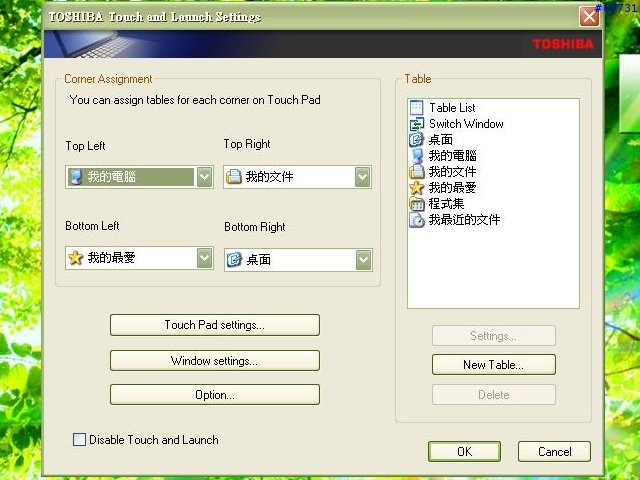The height and width of the screenshot is (480, 640).
Task: Expand the Bottom Left corner dropdown arrow
Action: point(204,258)
